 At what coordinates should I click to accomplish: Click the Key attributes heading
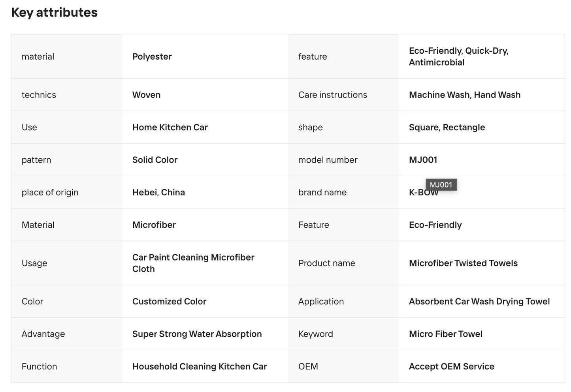(x=54, y=13)
